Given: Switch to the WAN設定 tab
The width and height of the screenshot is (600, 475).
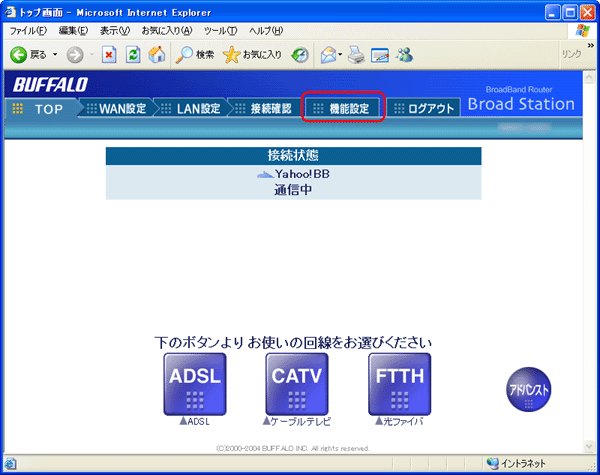Looking at the screenshot, I should click(x=116, y=109).
